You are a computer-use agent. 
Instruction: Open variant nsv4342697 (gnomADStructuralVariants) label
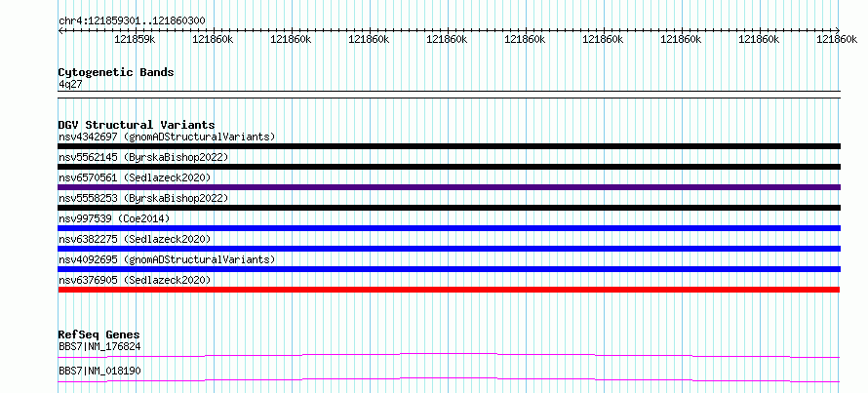coord(167,137)
